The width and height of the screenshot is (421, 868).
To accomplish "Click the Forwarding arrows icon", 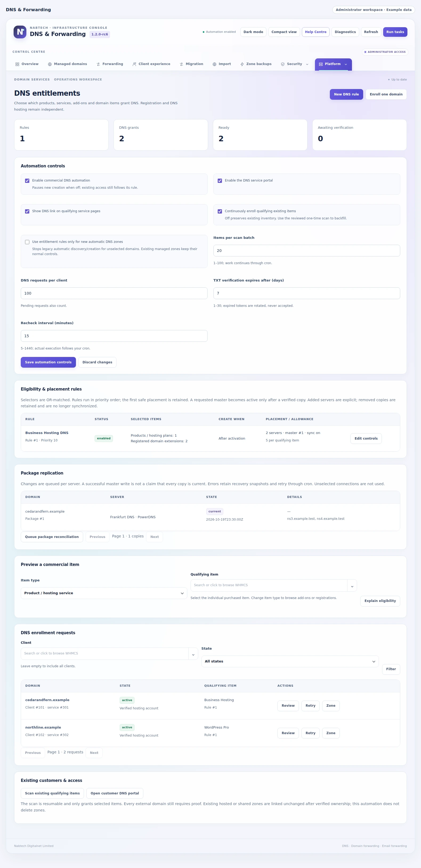I will point(98,64).
